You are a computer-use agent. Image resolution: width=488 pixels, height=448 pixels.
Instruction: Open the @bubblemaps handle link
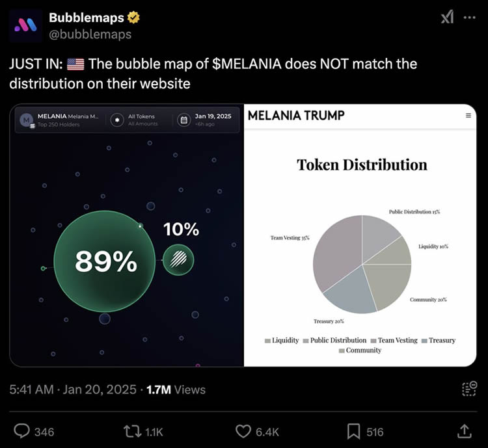[x=90, y=34]
